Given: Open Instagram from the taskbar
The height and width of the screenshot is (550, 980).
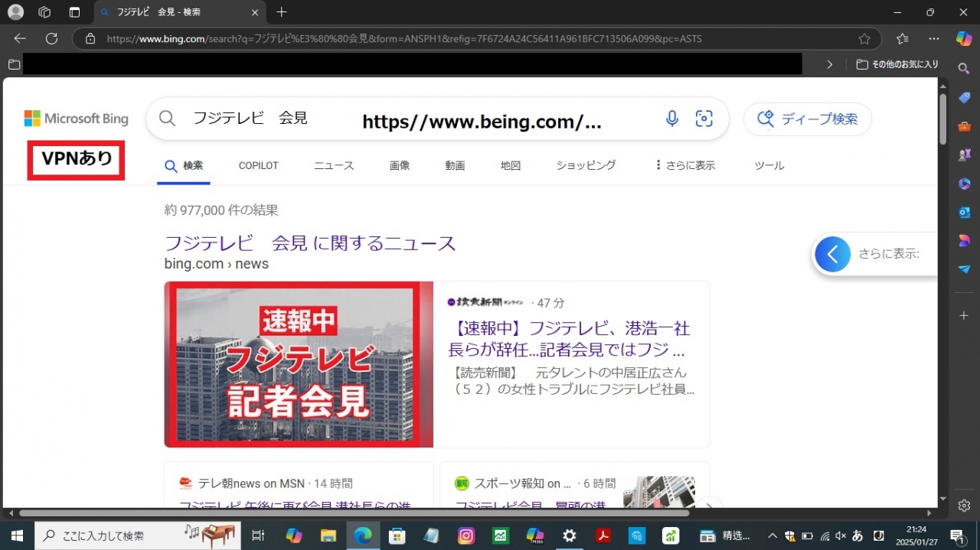Looking at the screenshot, I should point(465,535).
